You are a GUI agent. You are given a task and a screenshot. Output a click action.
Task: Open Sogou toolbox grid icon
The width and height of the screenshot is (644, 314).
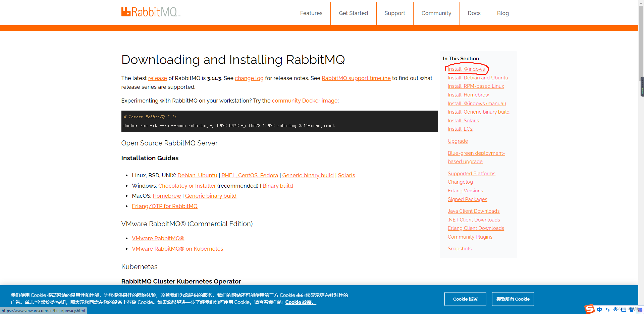(x=640, y=310)
